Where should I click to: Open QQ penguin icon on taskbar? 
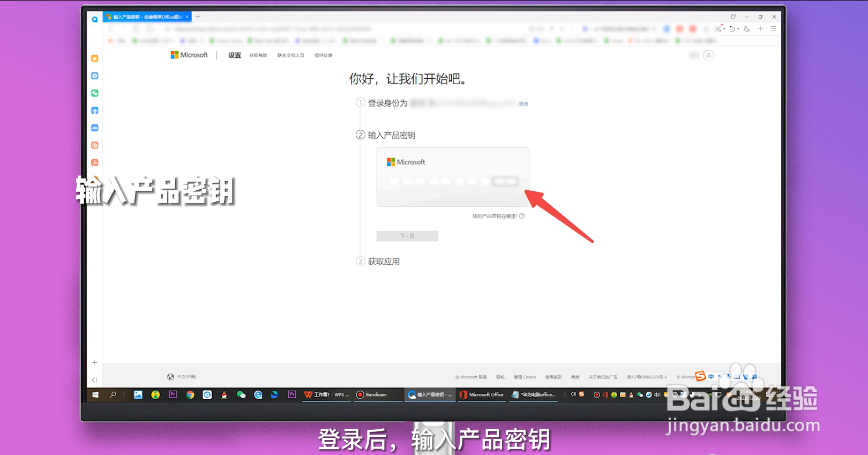pyautogui.click(x=224, y=395)
